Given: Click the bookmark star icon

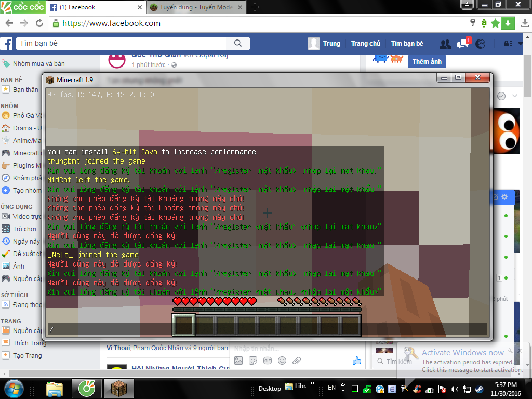Looking at the screenshot, I should coord(495,23).
